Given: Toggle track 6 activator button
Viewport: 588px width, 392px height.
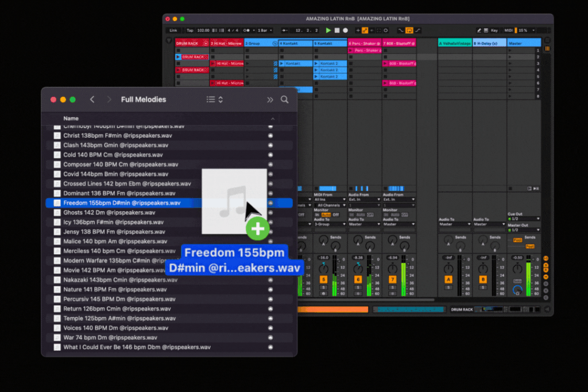Looking at the screenshot, I should (x=358, y=279).
